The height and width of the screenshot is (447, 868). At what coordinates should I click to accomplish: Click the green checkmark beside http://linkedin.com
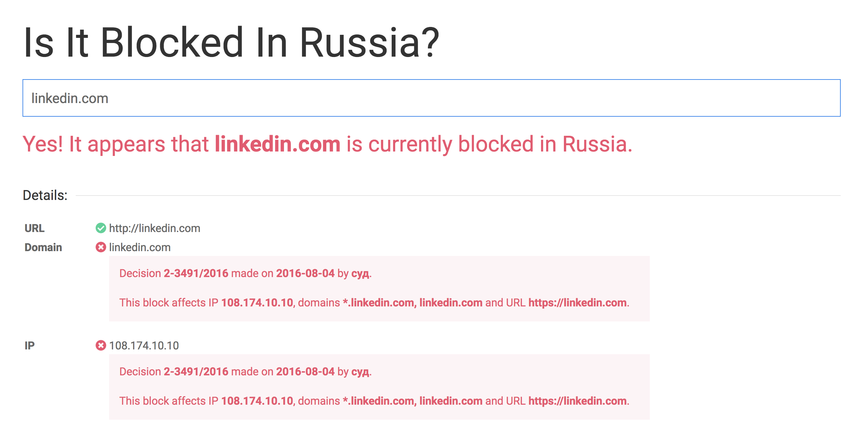pos(101,228)
